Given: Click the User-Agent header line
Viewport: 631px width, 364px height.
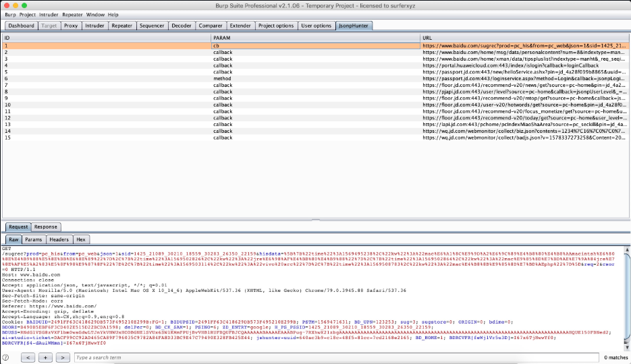Looking at the screenshot, I should coord(204,290).
